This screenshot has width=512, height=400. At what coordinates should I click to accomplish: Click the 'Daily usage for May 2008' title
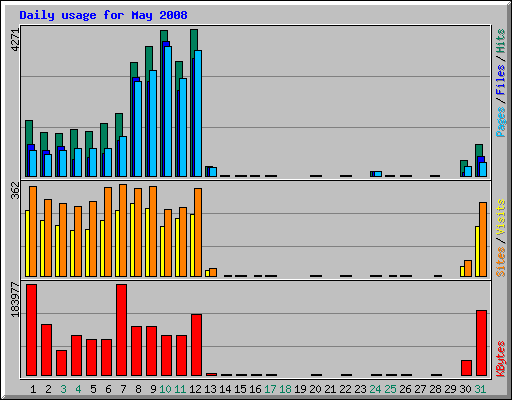click(x=103, y=15)
